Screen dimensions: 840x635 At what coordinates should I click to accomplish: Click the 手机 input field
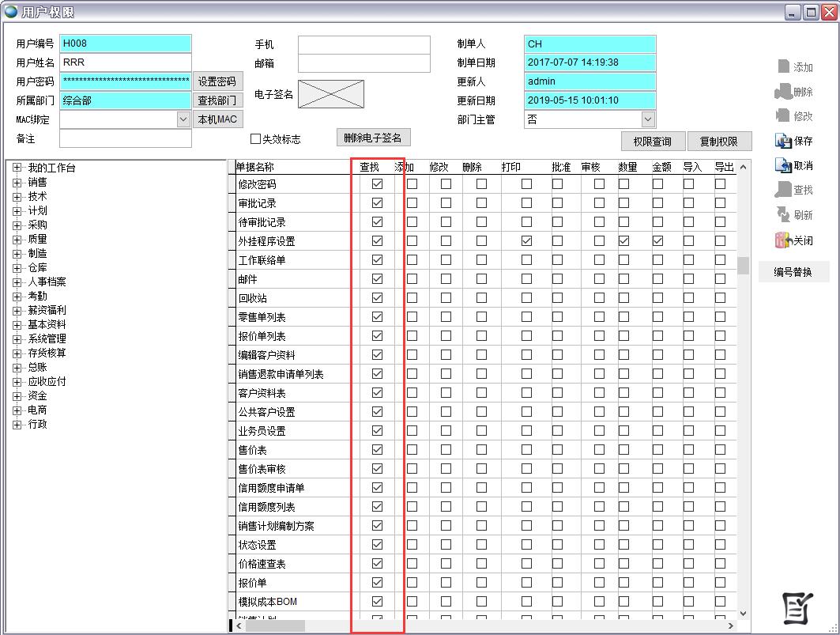click(363, 45)
